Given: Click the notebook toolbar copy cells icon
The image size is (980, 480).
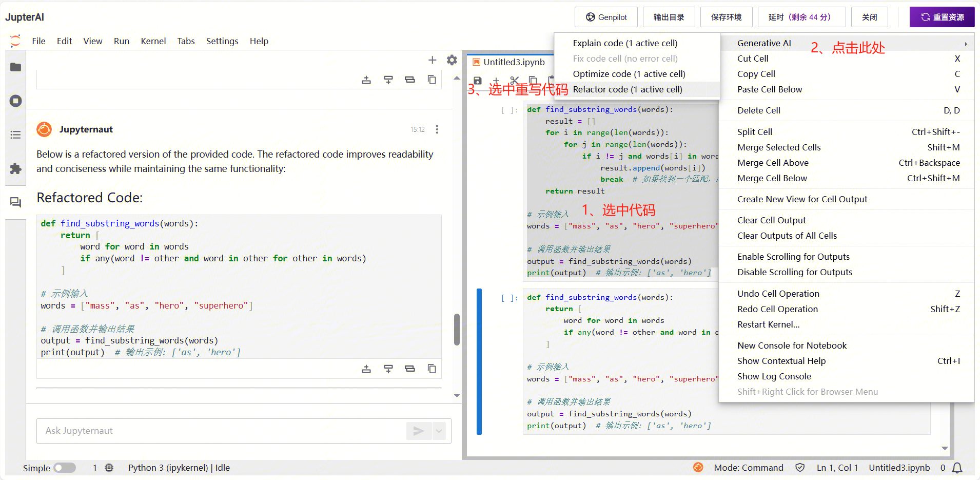Looking at the screenshot, I should point(533,81).
